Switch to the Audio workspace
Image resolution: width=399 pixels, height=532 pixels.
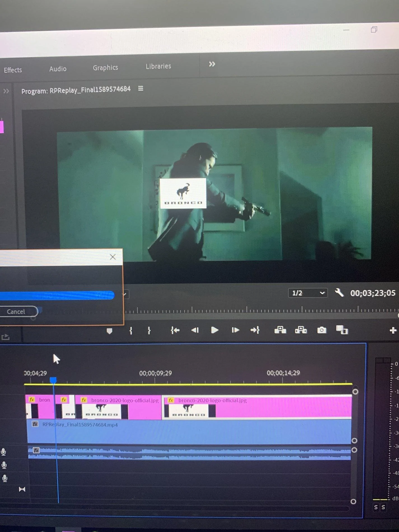[58, 69]
